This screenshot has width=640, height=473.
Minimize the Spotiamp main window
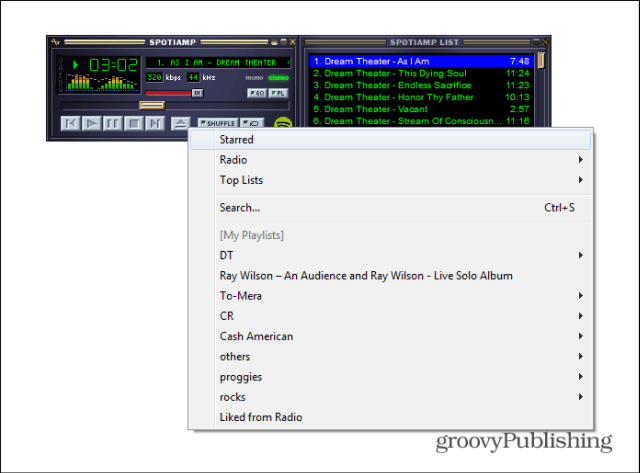[274, 42]
